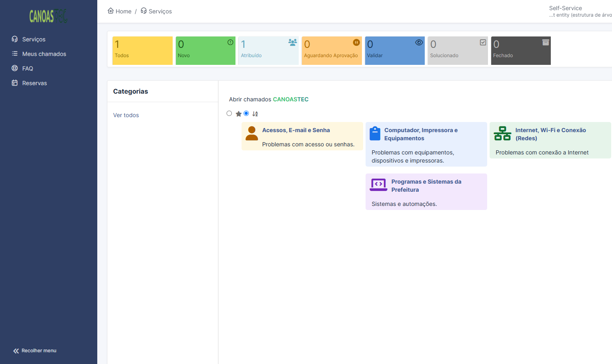The width and height of the screenshot is (612, 364).
Task: Click Ver todos category link
Action: tap(126, 115)
